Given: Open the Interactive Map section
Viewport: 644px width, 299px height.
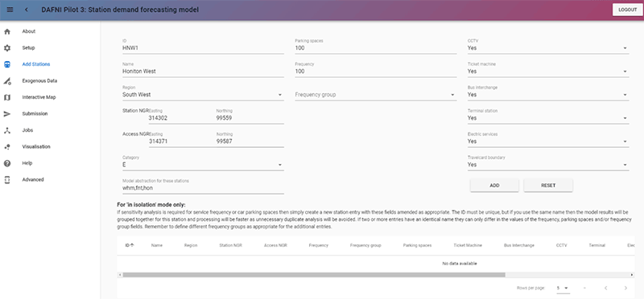Looking at the screenshot, I should pos(39,97).
